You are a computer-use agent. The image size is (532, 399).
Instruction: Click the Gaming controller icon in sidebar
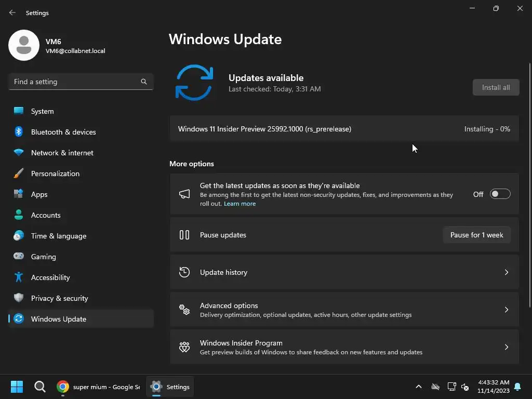19,256
